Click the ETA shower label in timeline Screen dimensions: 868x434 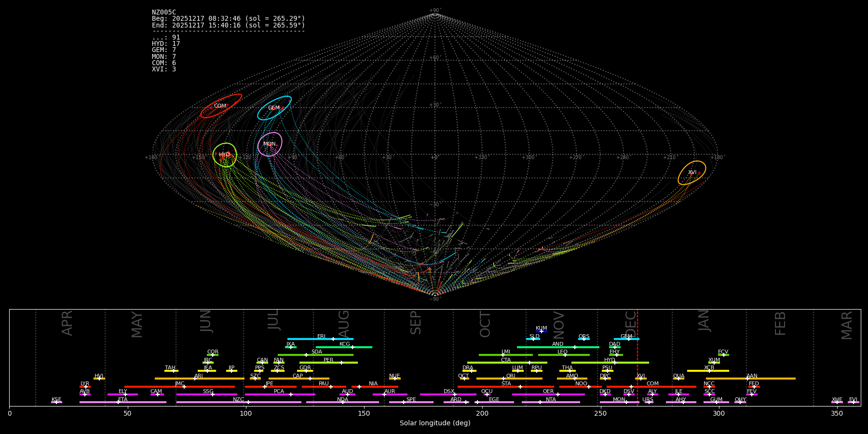[123, 399]
